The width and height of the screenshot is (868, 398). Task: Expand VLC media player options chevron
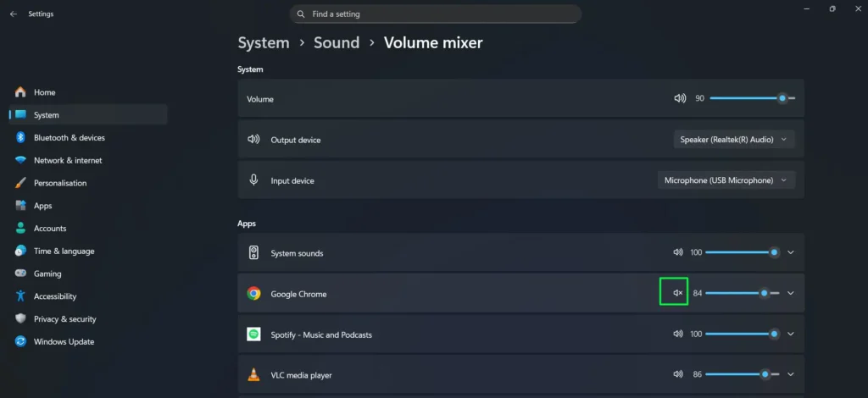(x=791, y=374)
